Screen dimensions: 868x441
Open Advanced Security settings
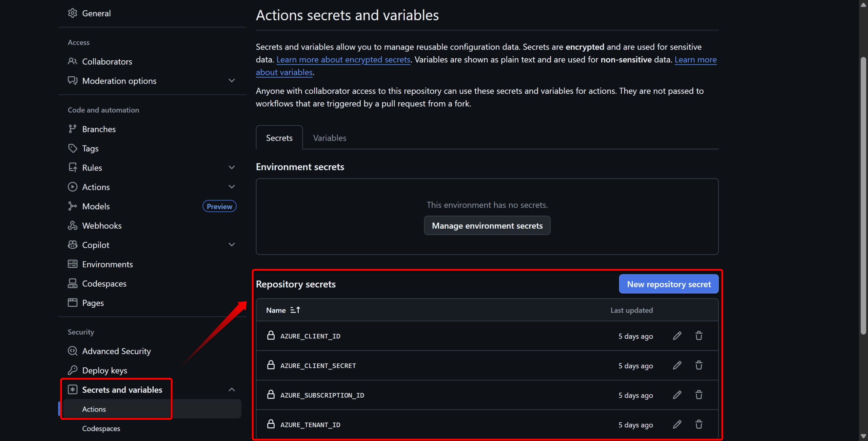[x=116, y=351]
